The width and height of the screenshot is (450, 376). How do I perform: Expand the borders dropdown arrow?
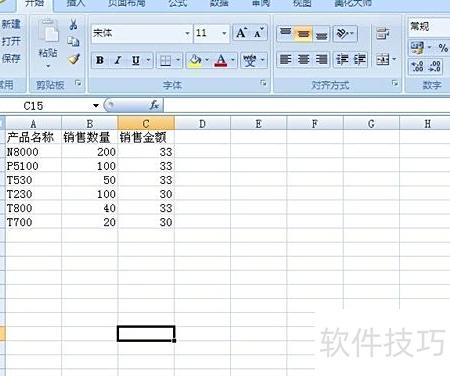point(178,60)
